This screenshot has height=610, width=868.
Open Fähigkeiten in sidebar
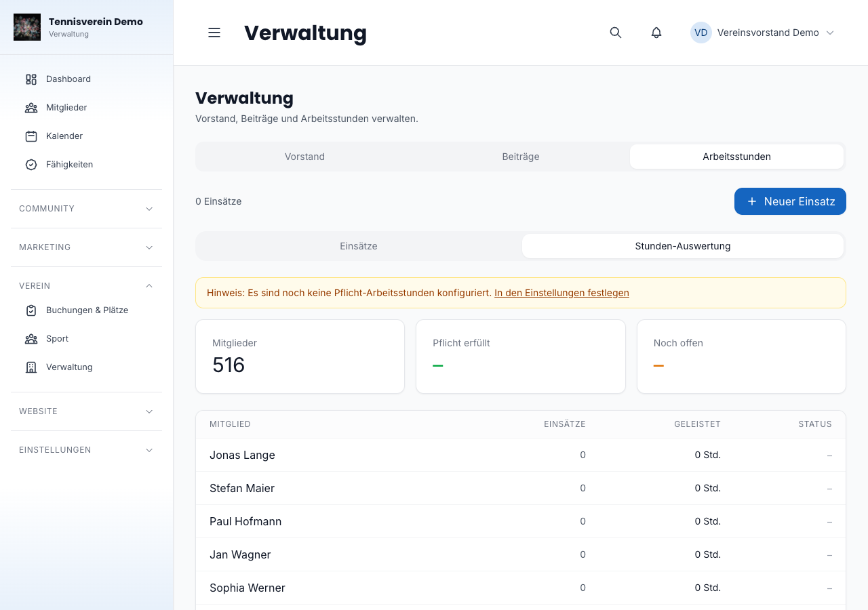[x=86, y=165]
